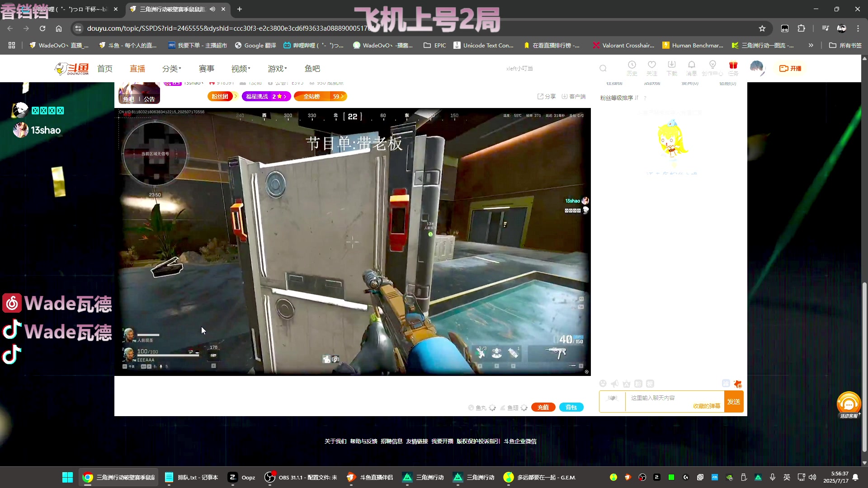Expand the 全站榜 59 ranking
Image resolution: width=868 pixels, height=488 pixels.
pos(320,96)
